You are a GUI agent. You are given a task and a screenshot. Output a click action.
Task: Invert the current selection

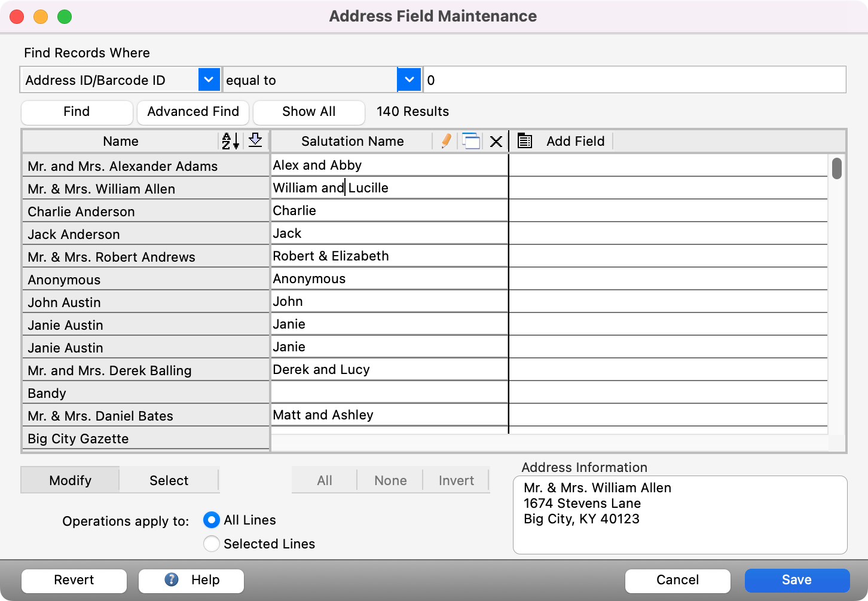[456, 480]
